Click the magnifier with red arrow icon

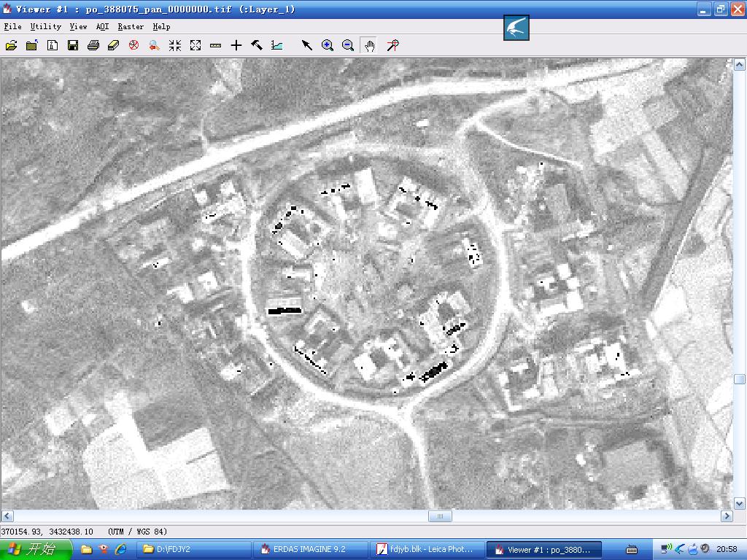click(x=154, y=45)
